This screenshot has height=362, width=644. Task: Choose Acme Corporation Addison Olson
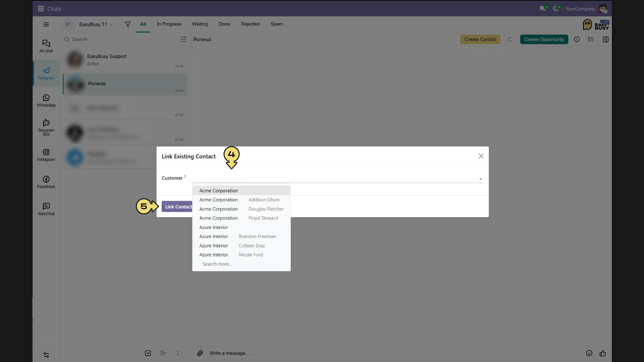coord(241,200)
